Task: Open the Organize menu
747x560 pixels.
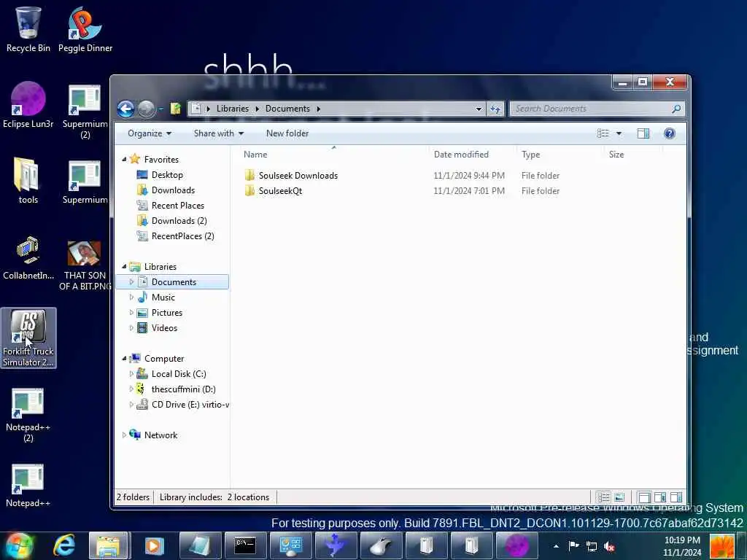Action: point(150,133)
